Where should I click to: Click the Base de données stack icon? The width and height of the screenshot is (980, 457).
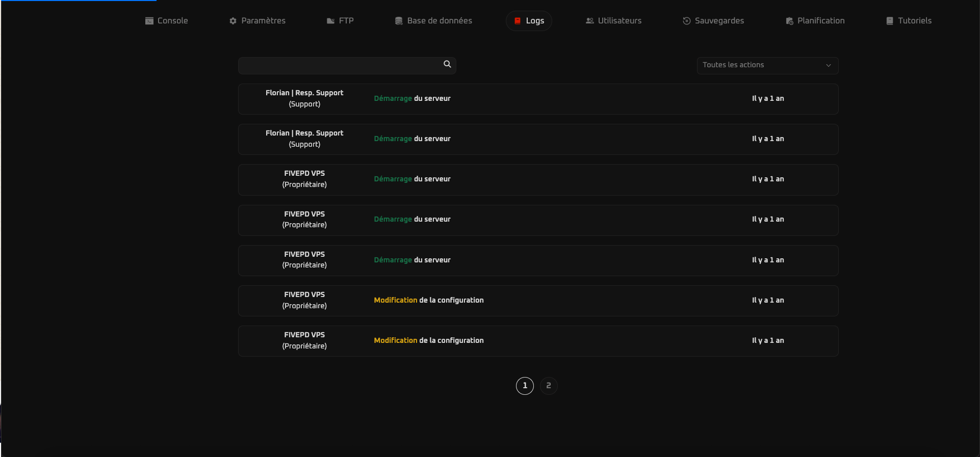(399, 21)
